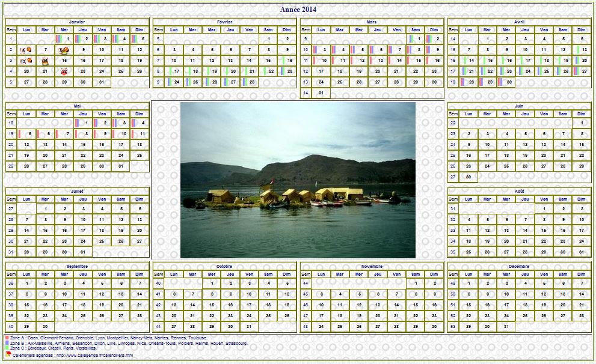Select the blue Zone B legend swatch
Image resolution: width=596 pixels, height=364 pixels.
click(x=7, y=344)
